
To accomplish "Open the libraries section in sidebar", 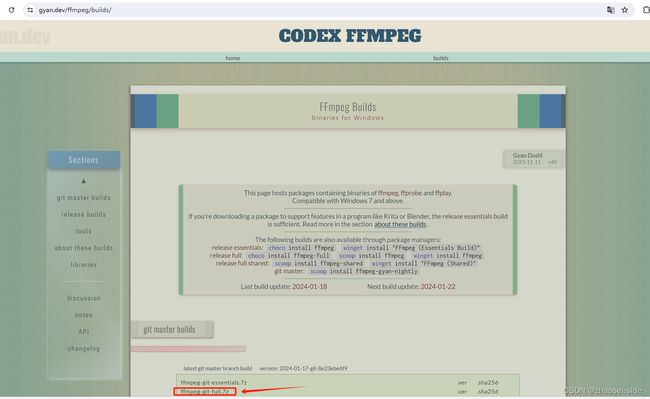I will click(x=84, y=264).
